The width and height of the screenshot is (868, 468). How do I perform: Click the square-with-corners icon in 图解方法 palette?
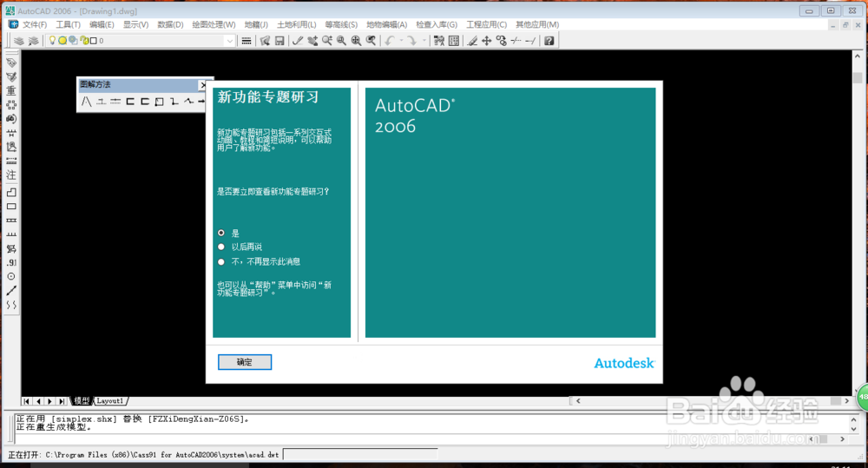click(x=160, y=102)
